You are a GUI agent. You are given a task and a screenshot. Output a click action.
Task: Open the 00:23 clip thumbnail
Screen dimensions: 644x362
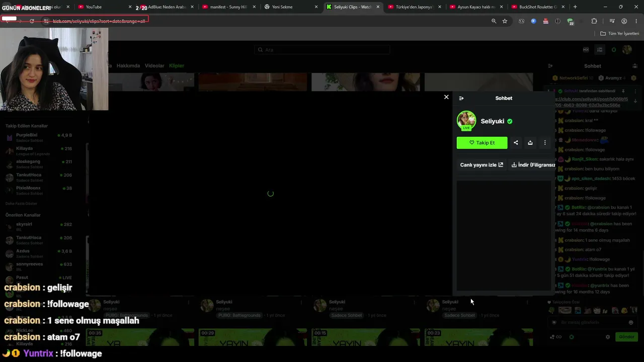[x=478, y=337]
